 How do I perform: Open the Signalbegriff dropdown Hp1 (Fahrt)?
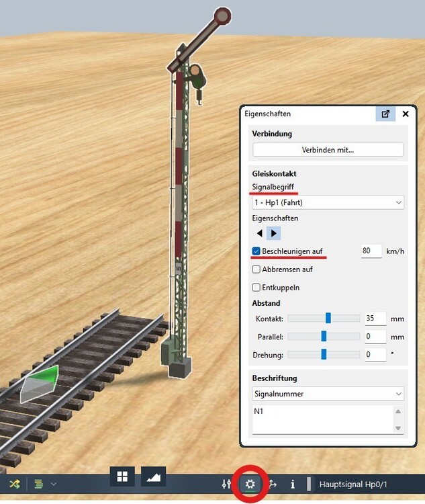coord(328,202)
